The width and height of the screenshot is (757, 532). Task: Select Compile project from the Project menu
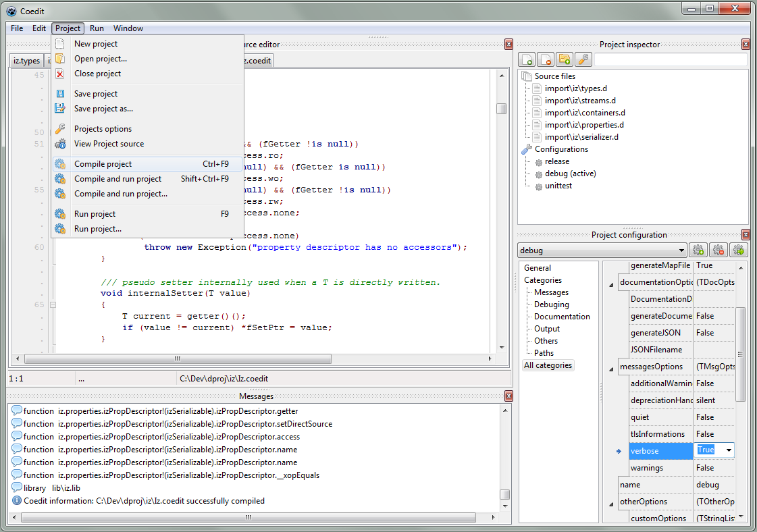coord(103,164)
